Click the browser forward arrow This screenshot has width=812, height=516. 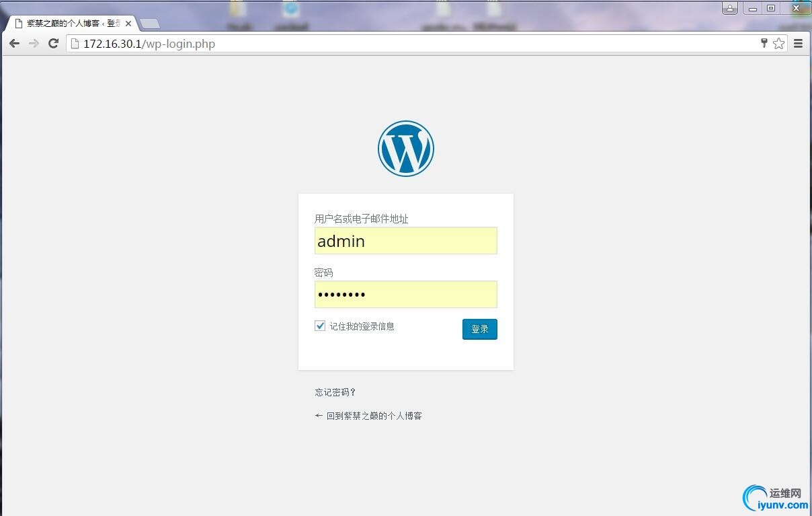34,44
